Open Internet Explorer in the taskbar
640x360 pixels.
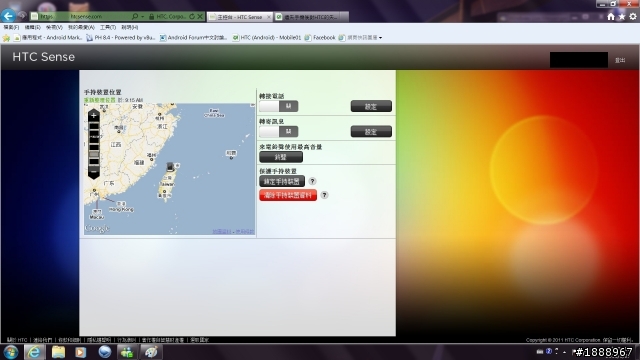coord(34,352)
